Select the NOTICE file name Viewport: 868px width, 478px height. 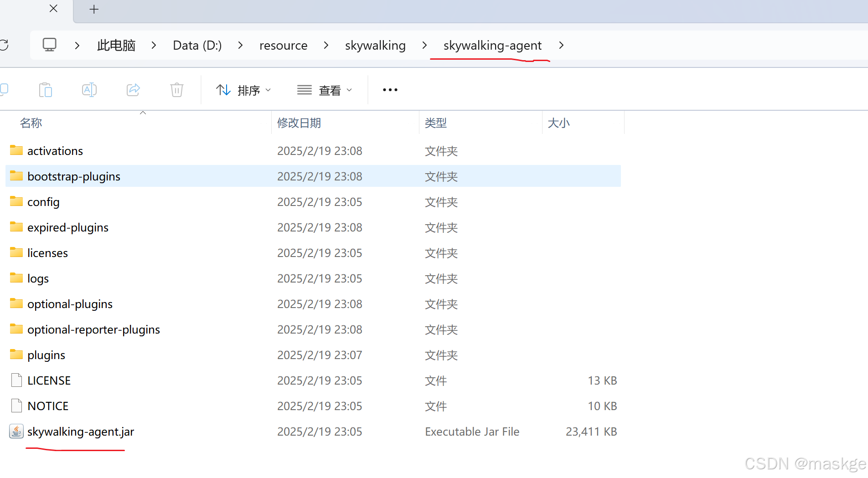[48, 406]
